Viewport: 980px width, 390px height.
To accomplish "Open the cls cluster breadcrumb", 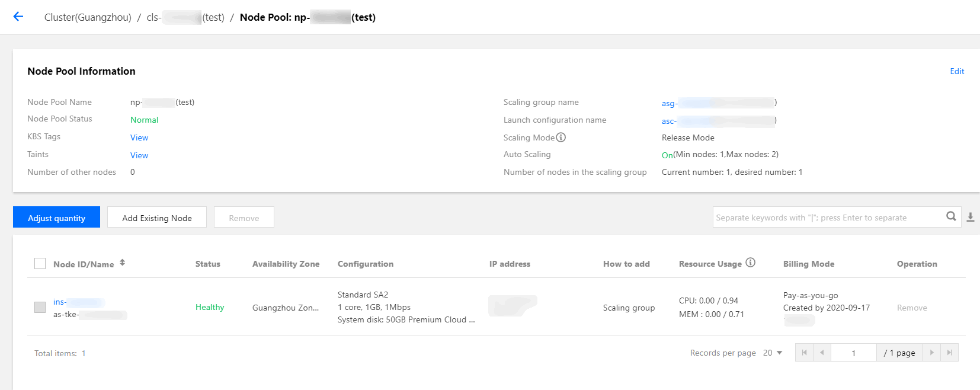I will tap(185, 17).
